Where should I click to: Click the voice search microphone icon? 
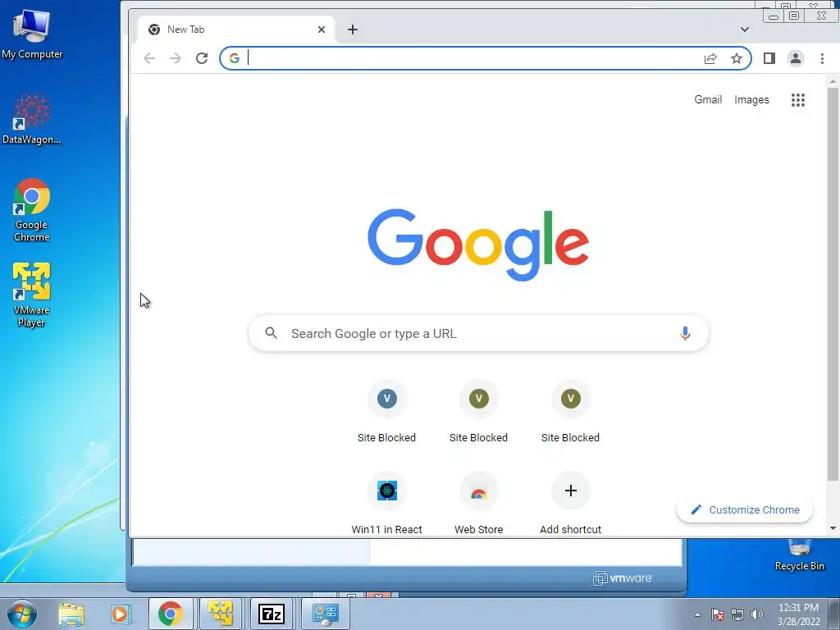(685, 333)
